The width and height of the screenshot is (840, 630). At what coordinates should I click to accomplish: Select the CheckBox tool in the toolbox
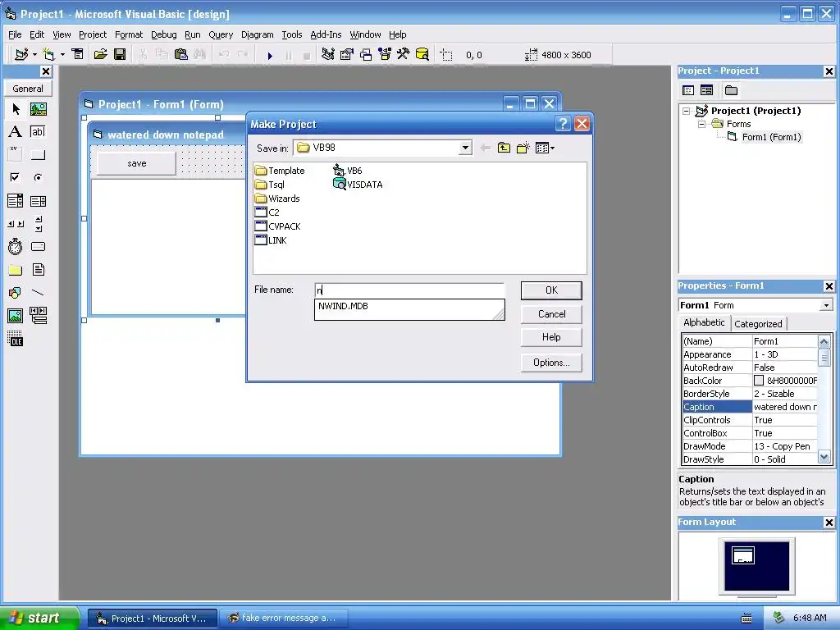pyautogui.click(x=16, y=177)
